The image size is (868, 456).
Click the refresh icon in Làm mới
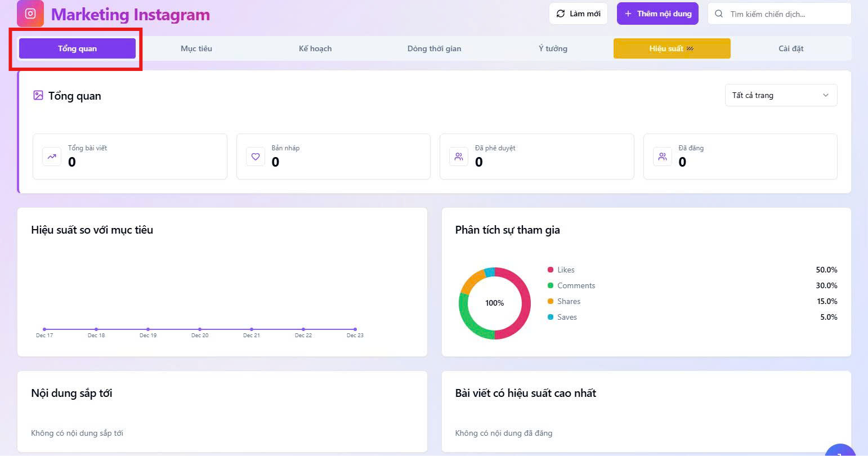click(561, 14)
